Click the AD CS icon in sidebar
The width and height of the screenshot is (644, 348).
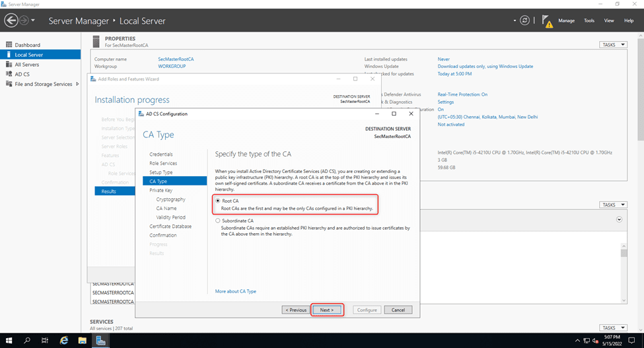tap(9, 74)
